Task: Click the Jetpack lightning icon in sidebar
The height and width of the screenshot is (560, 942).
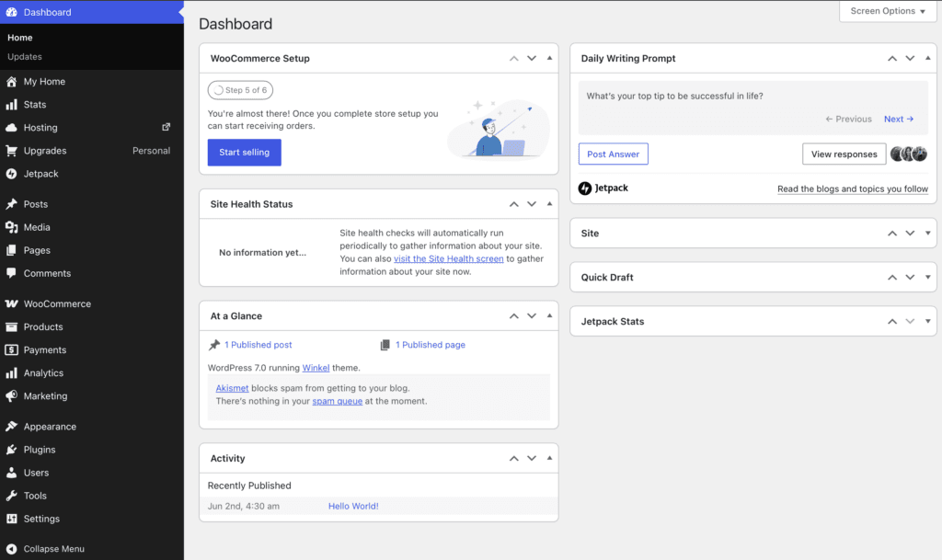Action: pyautogui.click(x=11, y=174)
